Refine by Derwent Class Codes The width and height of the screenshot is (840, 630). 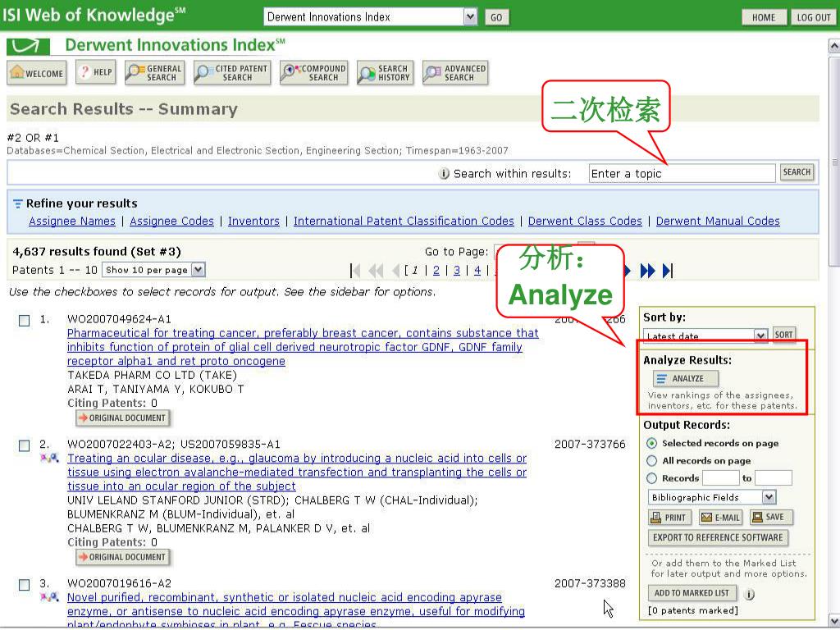click(585, 221)
